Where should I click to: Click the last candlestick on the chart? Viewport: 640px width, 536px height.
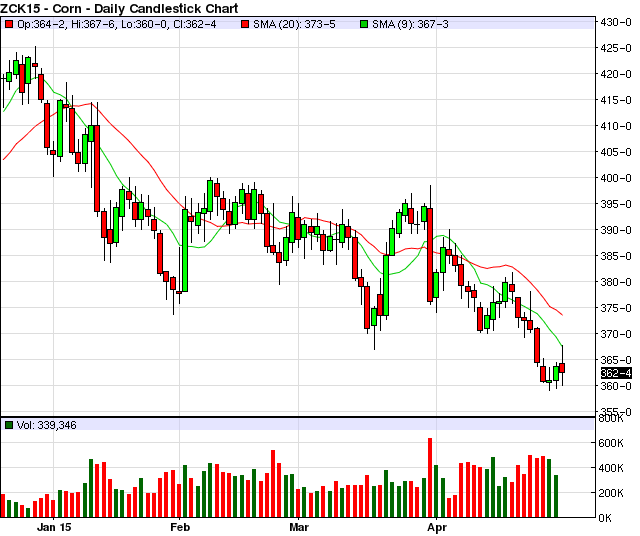pyautogui.click(x=562, y=366)
